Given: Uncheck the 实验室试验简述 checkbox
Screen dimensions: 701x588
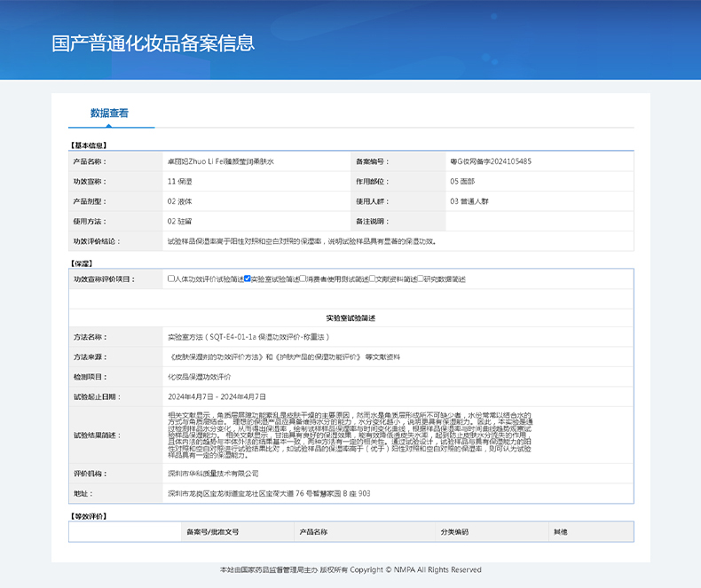Looking at the screenshot, I should coord(248,278).
